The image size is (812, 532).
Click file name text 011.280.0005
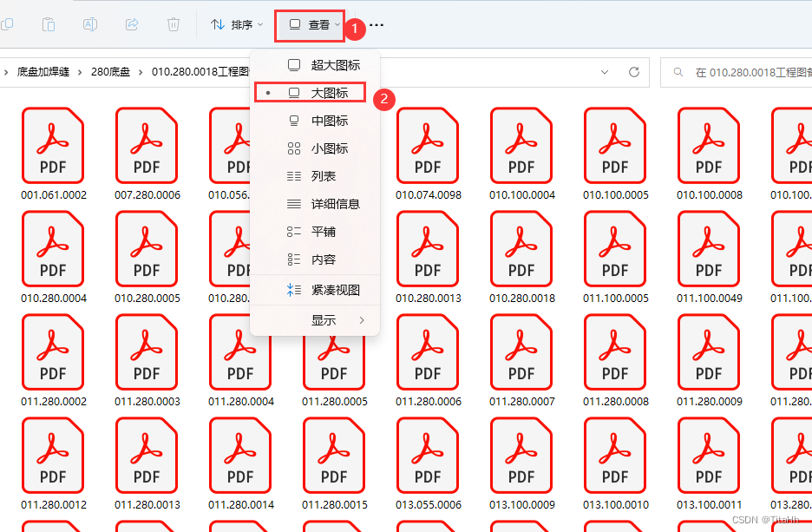335,402
